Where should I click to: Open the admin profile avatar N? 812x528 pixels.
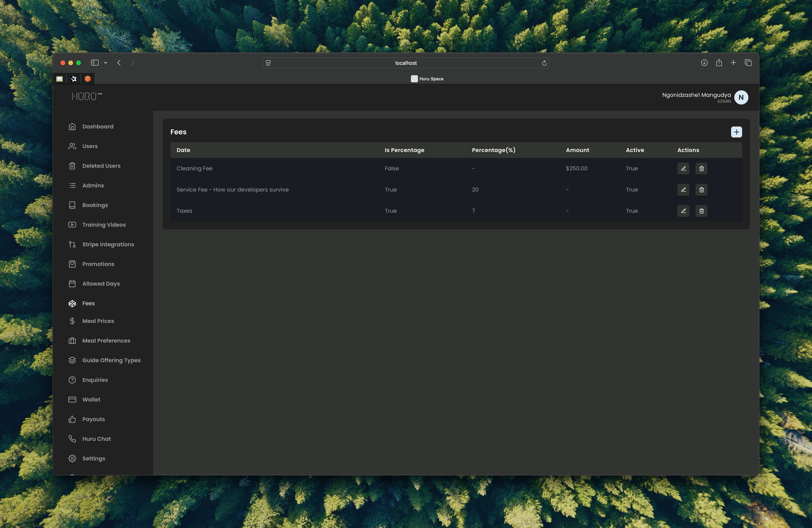point(741,97)
